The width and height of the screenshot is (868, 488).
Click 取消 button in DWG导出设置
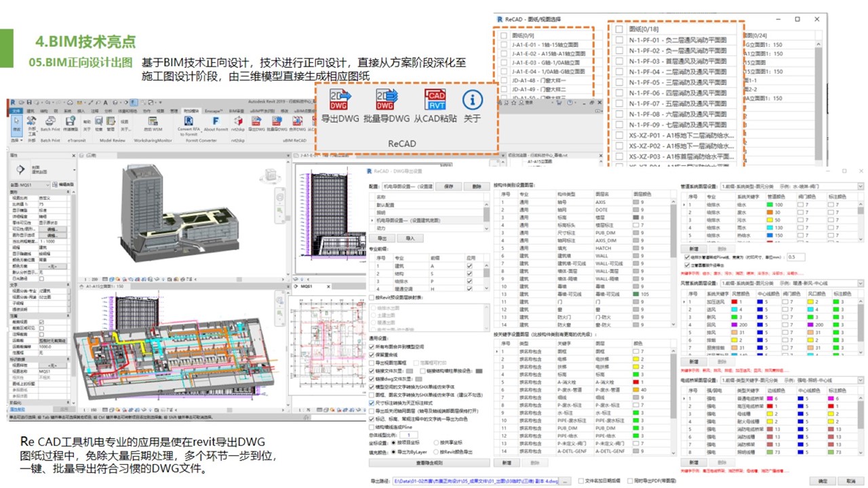850,481
